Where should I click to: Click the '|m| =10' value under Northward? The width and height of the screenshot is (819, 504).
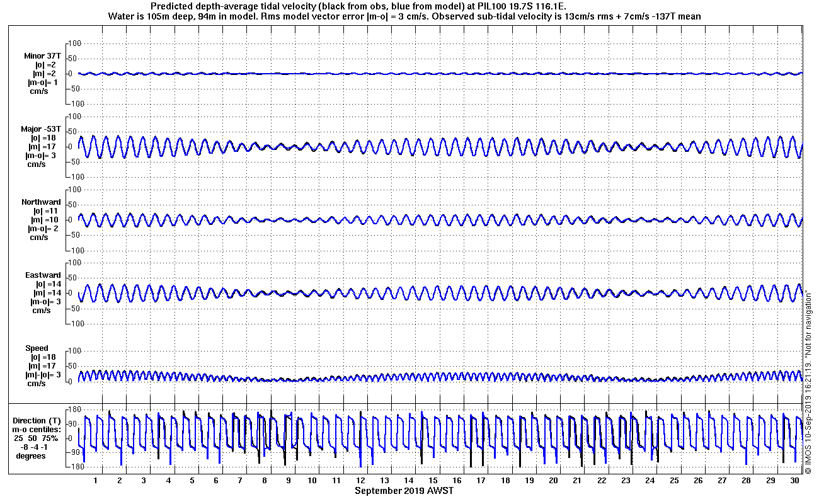(x=44, y=220)
